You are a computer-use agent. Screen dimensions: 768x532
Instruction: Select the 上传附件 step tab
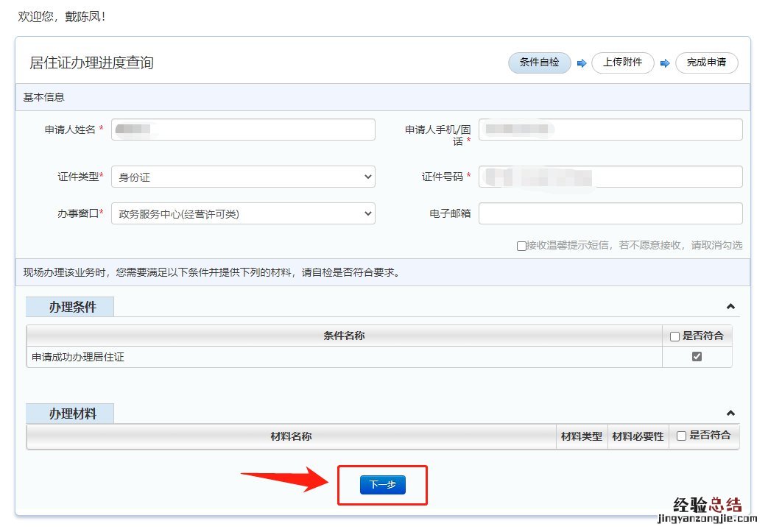[x=622, y=63]
